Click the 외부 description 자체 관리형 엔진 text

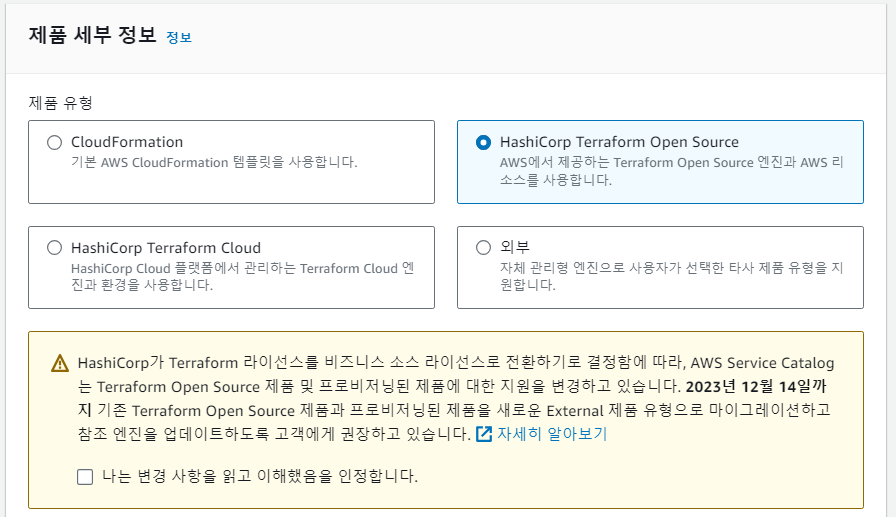(x=671, y=276)
